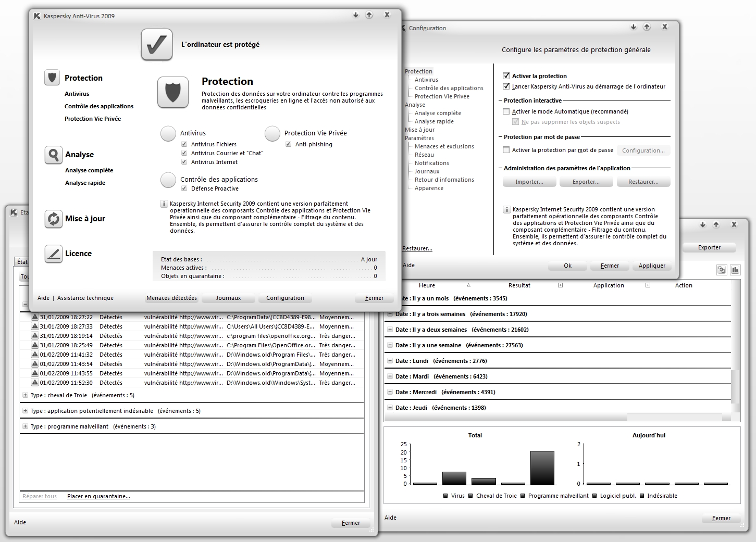Expand Type : cheval de Troie group

(x=25, y=395)
